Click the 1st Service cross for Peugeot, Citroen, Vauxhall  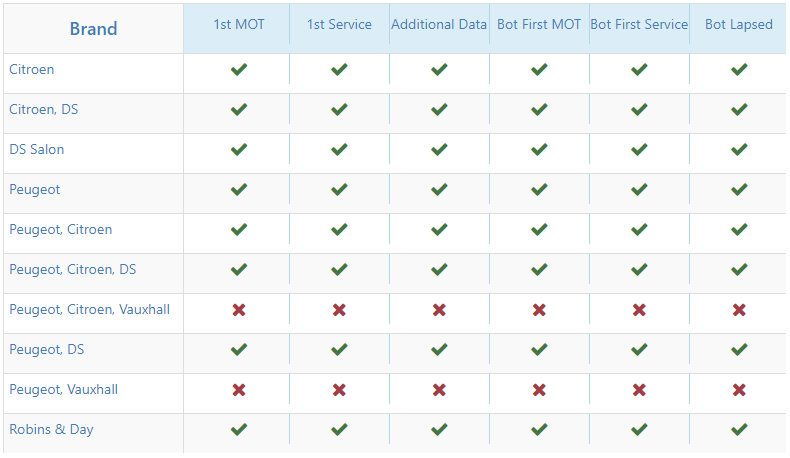pyautogui.click(x=339, y=310)
